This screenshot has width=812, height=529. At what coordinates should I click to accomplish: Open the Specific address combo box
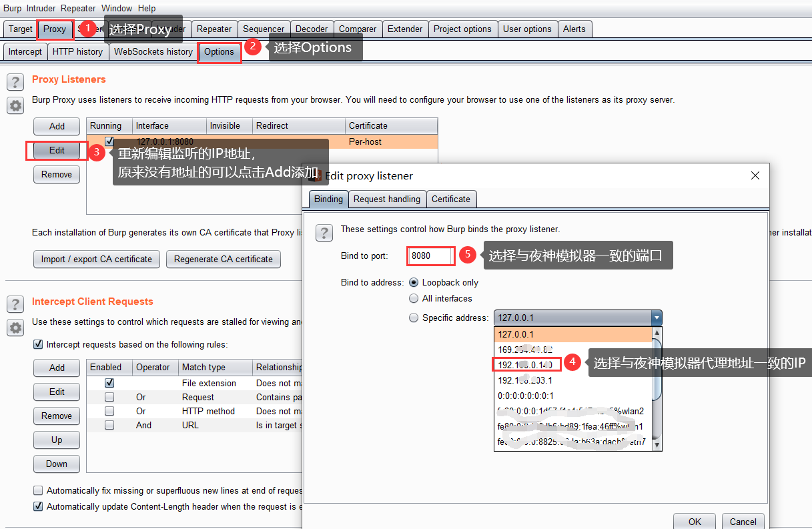(x=578, y=318)
